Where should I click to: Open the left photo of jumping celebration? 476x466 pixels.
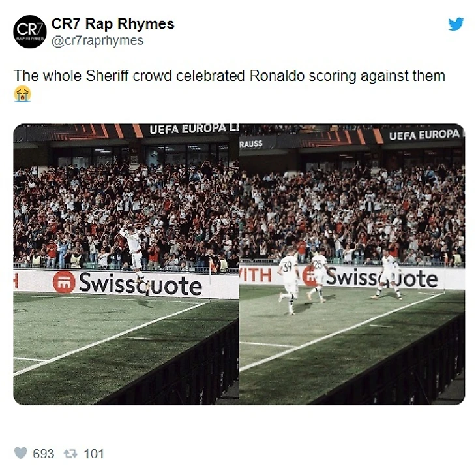tap(126, 264)
